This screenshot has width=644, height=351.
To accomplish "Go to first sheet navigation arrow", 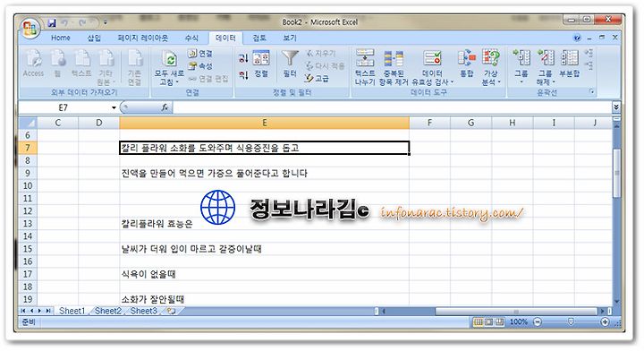I will click(23, 311).
